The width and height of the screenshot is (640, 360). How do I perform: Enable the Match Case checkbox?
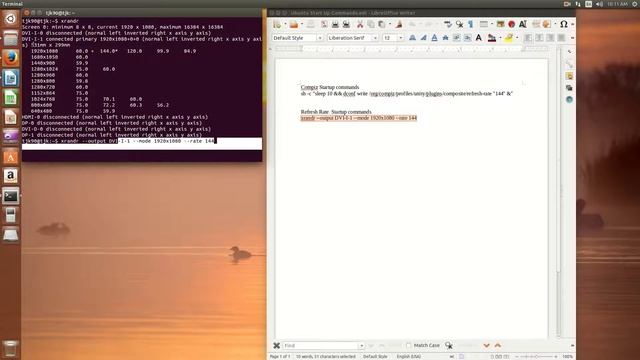click(409, 345)
